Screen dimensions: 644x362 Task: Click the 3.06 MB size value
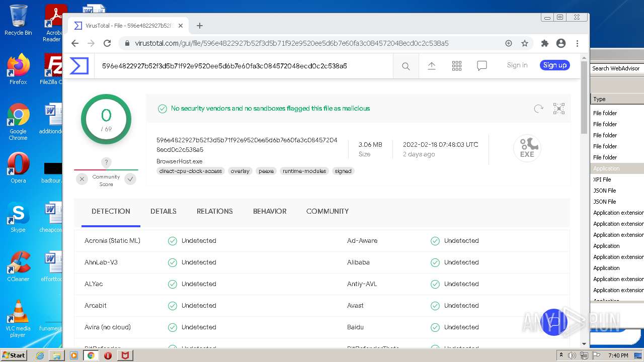click(x=370, y=145)
